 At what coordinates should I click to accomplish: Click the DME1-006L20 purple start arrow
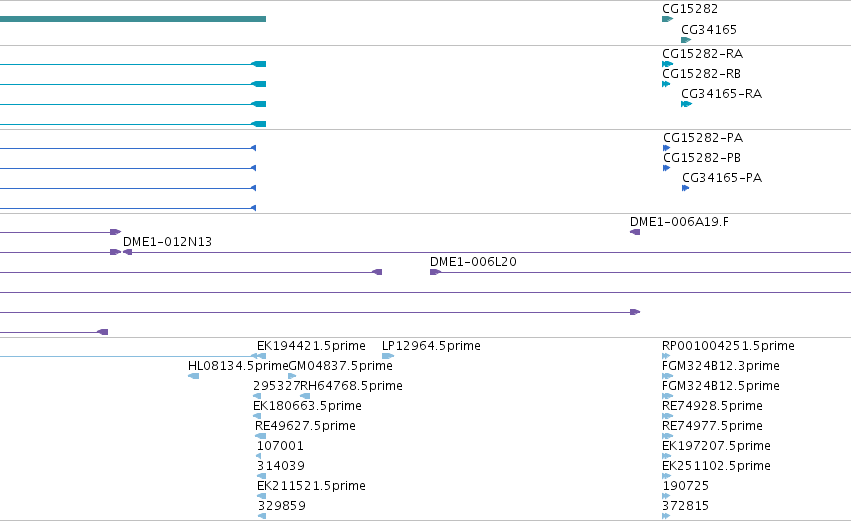click(435, 272)
